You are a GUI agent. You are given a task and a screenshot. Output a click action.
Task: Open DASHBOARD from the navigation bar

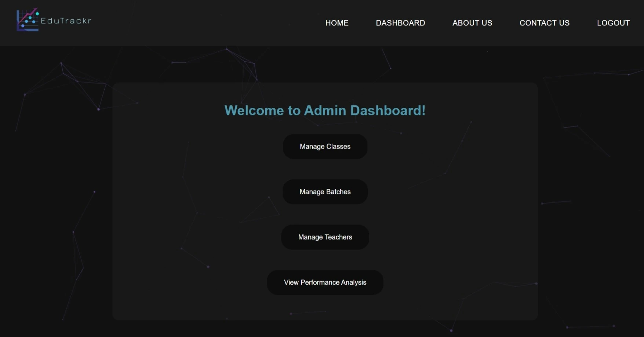pos(400,23)
